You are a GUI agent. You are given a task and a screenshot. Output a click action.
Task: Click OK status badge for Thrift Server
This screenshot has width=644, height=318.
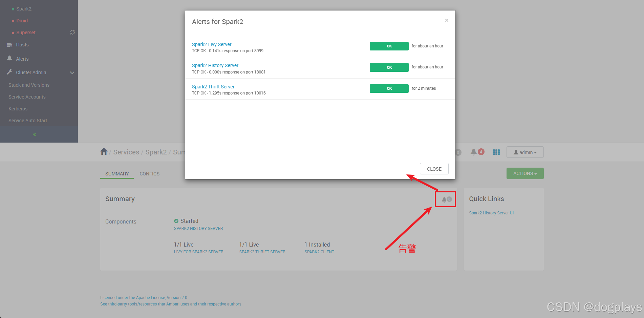coord(389,88)
